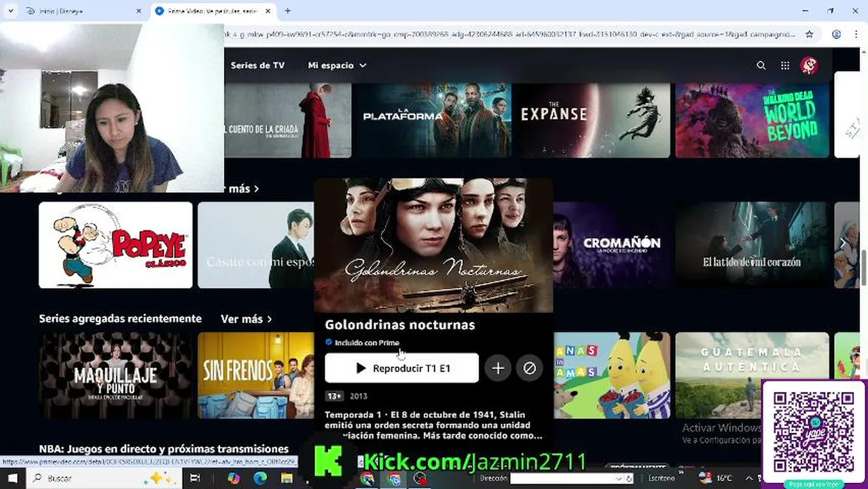868x489 pixels.
Task: Open Chrome profile icon in toolbar
Action: click(836, 34)
